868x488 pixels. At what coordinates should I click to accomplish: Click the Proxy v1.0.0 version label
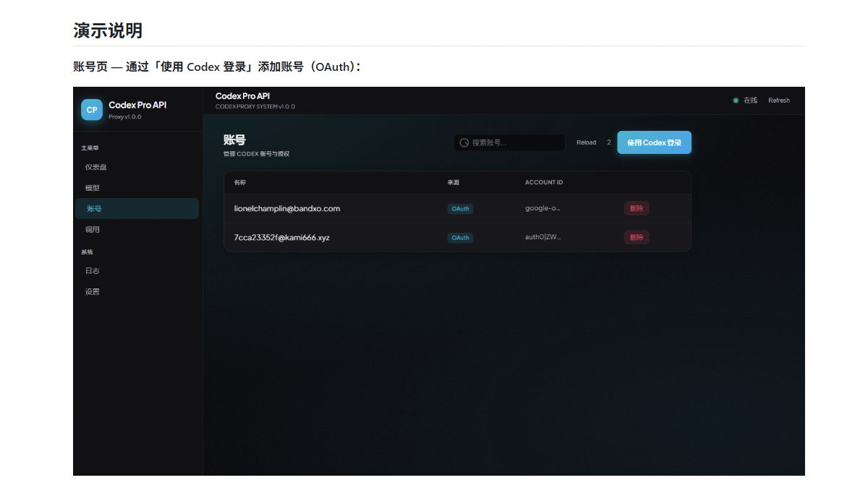click(125, 116)
